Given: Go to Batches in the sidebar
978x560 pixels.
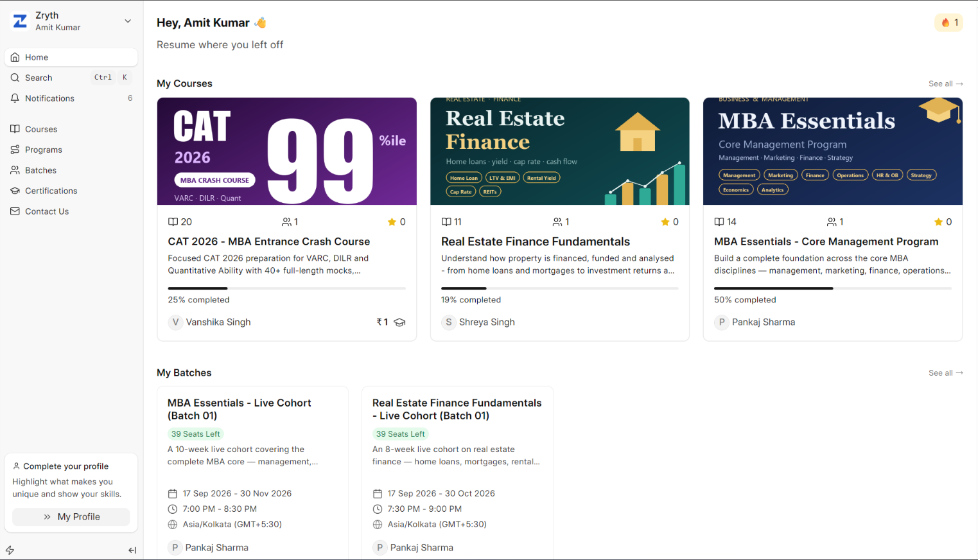Looking at the screenshot, I should [x=71, y=170].
